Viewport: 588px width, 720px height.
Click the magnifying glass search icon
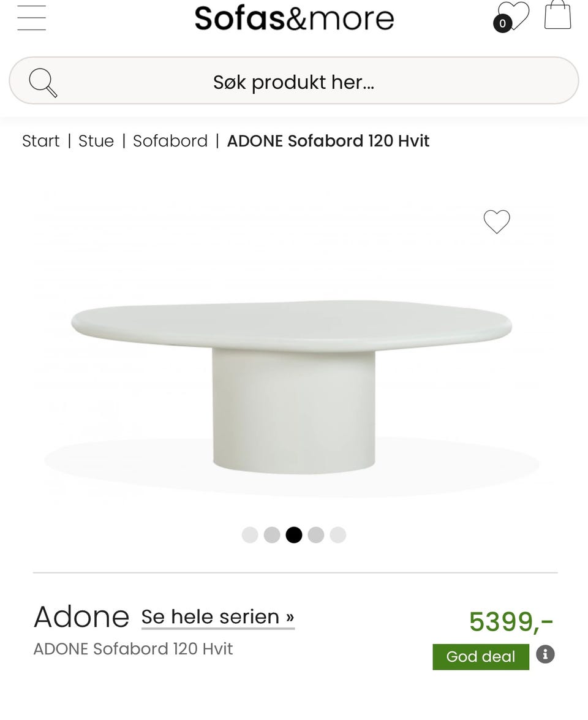point(43,82)
